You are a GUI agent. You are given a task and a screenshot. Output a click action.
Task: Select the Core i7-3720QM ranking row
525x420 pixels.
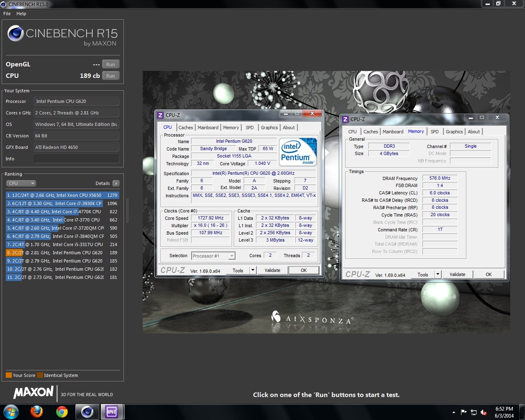click(62, 228)
